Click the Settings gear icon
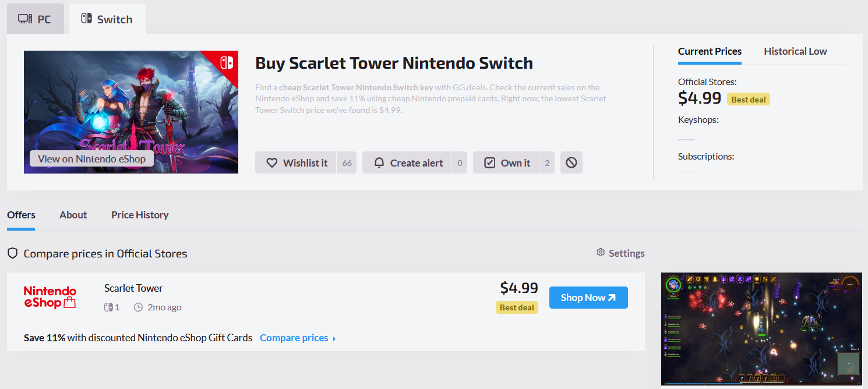This screenshot has height=389, width=868. tap(601, 253)
